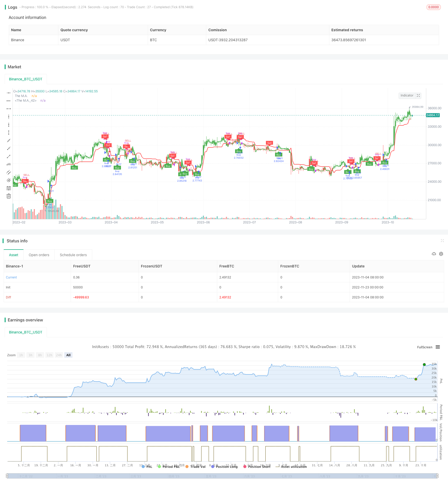This screenshot has height=486, width=448.
Task: Click the 'The M.A.' indicator legend label
Action: [21, 96]
